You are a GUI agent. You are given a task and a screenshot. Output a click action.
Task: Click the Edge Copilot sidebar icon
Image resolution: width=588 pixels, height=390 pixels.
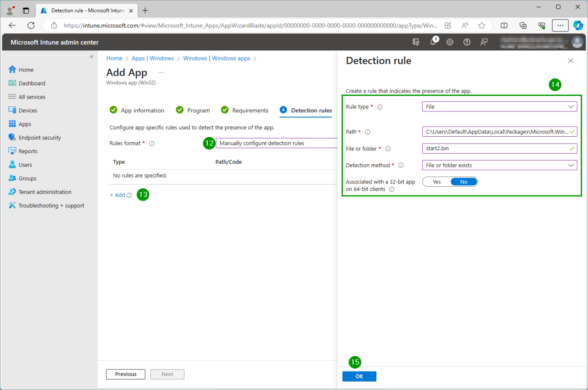click(x=577, y=26)
